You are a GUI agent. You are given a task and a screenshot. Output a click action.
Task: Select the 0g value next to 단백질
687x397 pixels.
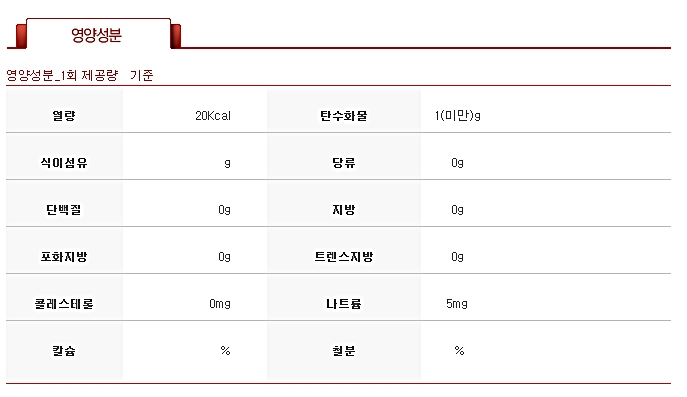[x=224, y=210]
